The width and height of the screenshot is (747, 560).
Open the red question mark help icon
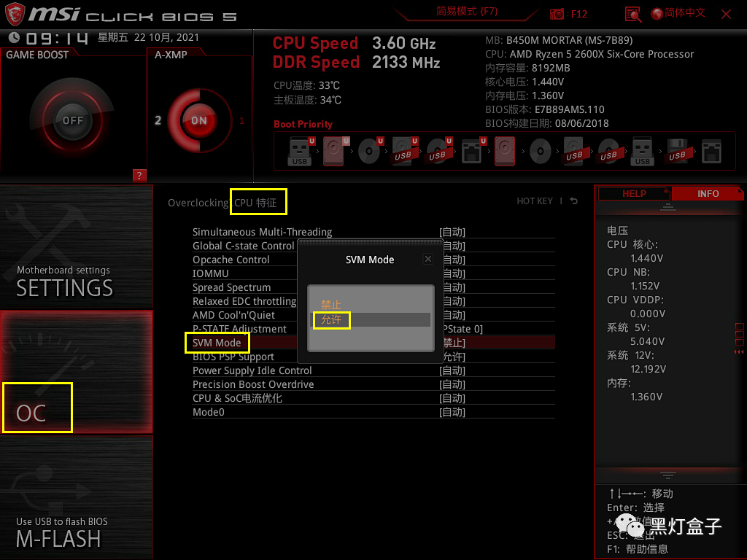139,175
